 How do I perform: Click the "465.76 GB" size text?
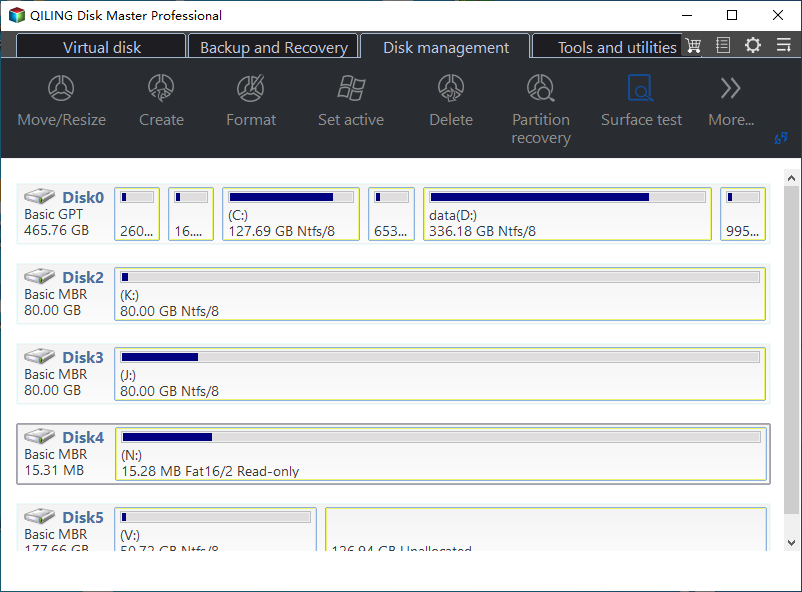56,230
